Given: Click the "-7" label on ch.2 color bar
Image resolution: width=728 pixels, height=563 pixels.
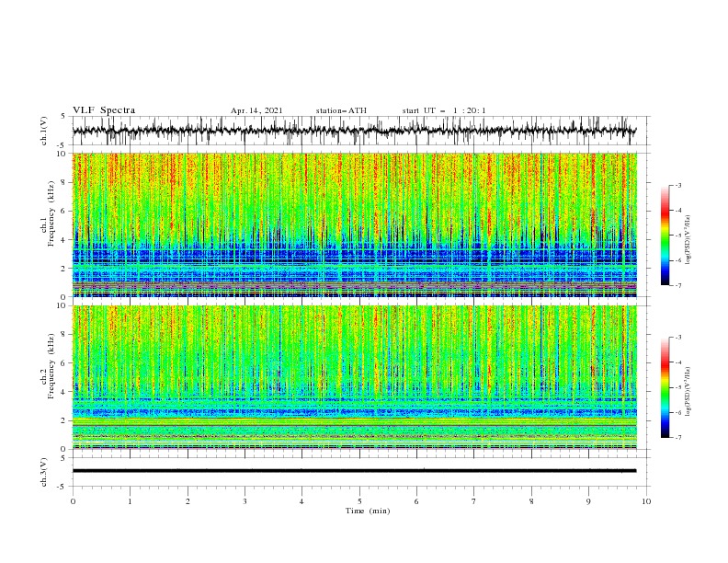Looking at the screenshot, I should (677, 437).
